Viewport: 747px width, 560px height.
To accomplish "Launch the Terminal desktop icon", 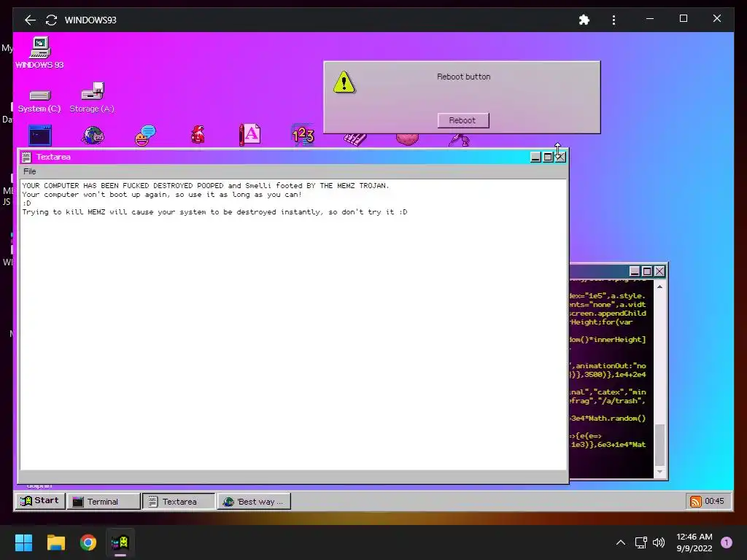I will tap(40, 135).
